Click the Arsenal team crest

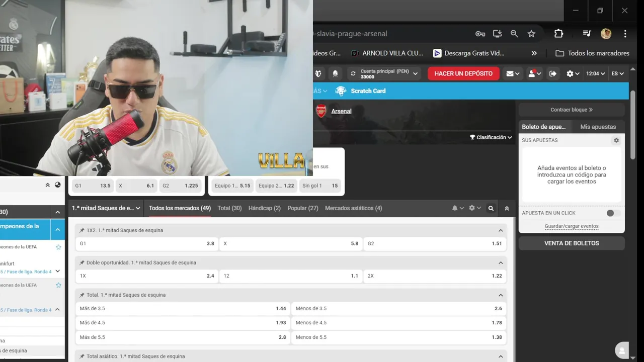321,111
